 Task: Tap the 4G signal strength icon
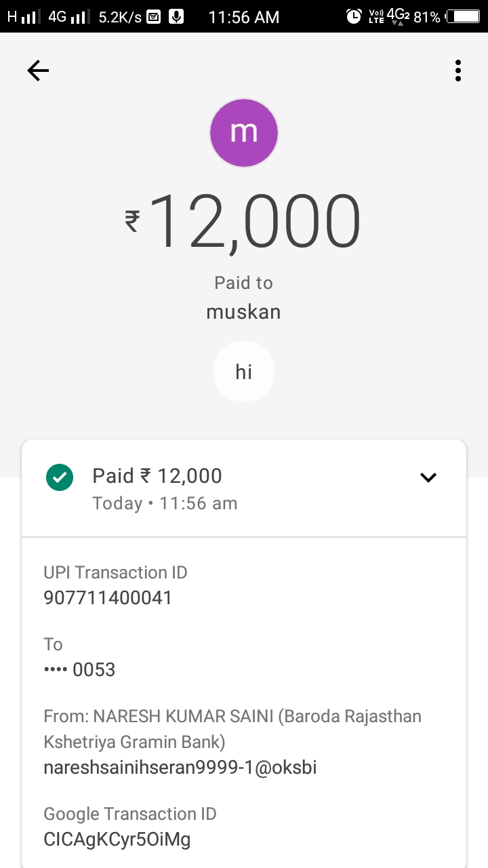tap(69, 17)
